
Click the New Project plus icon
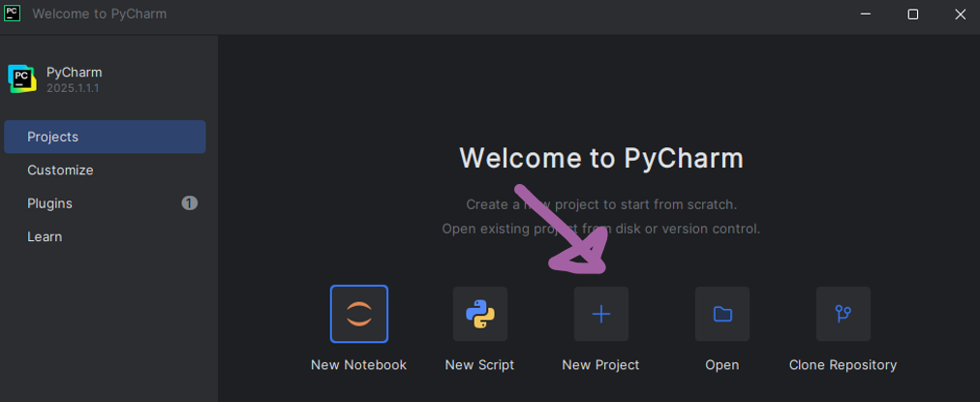click(601, 314)
